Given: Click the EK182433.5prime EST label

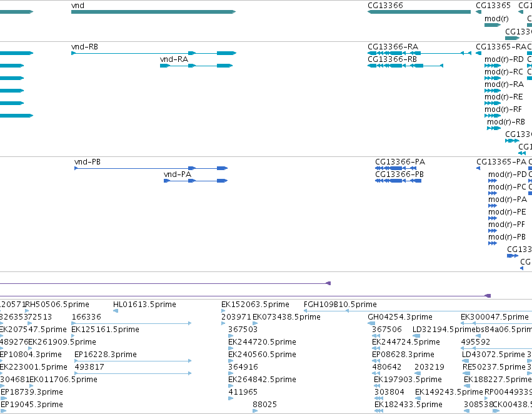Looking at the screenshot, I should (x=408, y=405).
